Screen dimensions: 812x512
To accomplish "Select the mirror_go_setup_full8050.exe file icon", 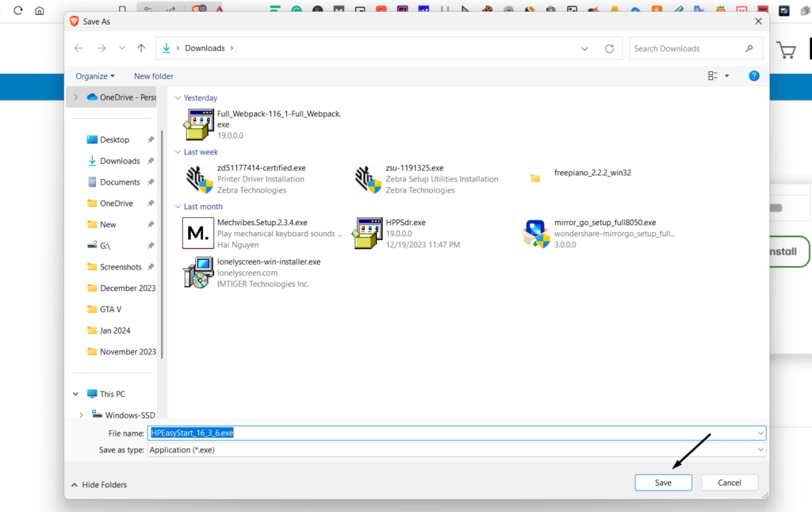I will tap(535, 233).
